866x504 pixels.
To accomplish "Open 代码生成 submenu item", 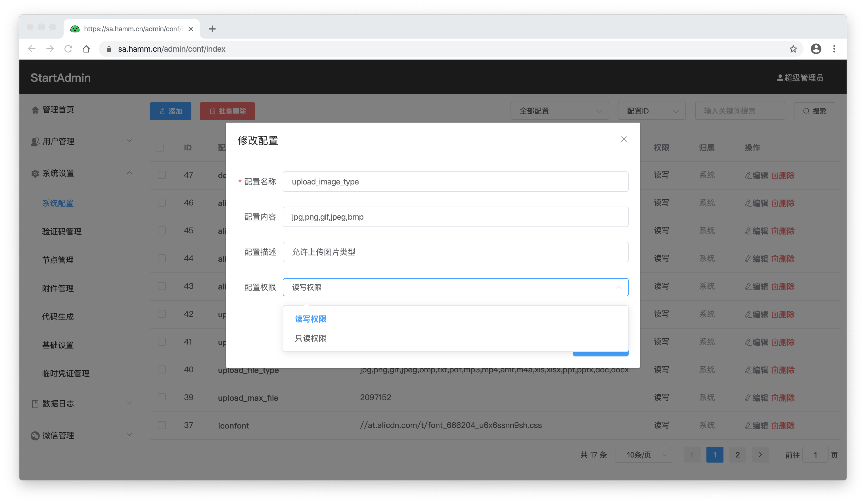I will coord(58,316).
